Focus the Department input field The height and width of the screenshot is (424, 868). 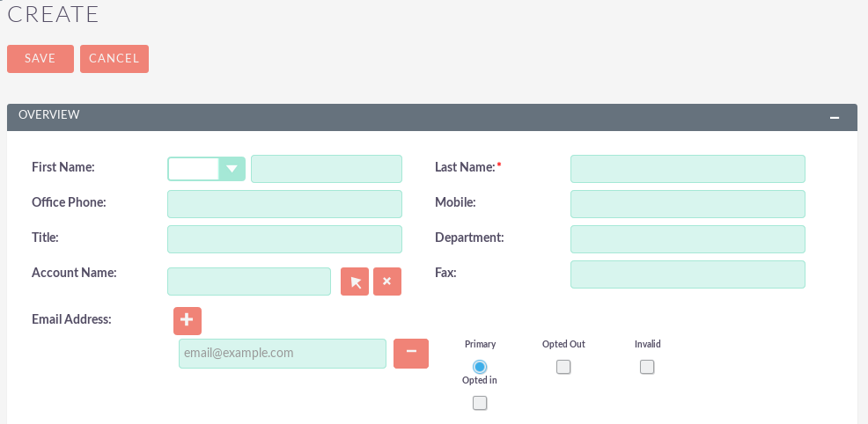[688, 239]
